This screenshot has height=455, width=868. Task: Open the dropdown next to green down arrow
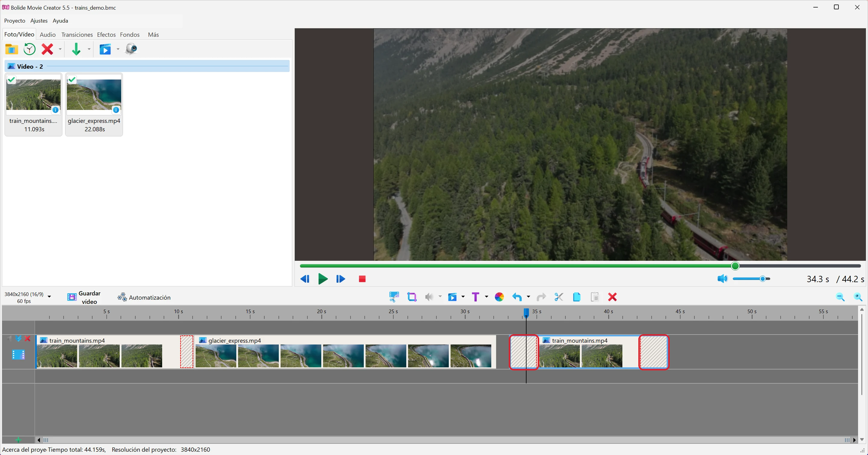[x=89, y=49]
